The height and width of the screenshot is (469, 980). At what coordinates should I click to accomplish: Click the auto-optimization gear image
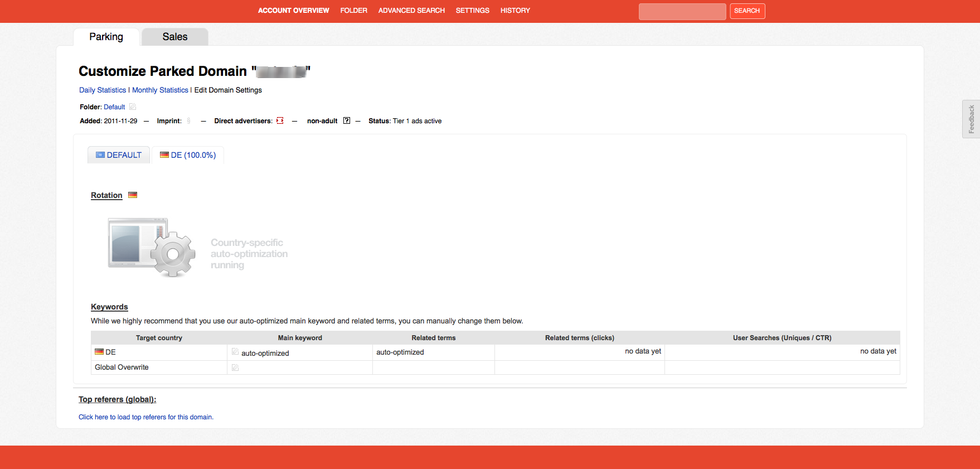pyautogui.click(x=152, y=247)
